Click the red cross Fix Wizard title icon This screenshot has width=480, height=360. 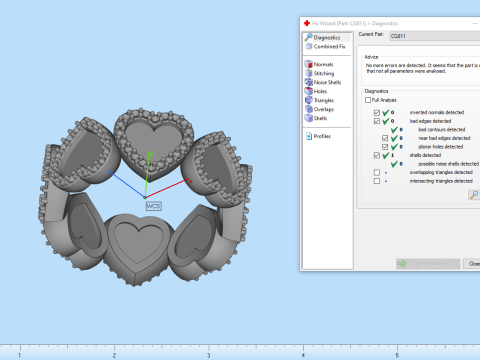click(x=307, y=23)
